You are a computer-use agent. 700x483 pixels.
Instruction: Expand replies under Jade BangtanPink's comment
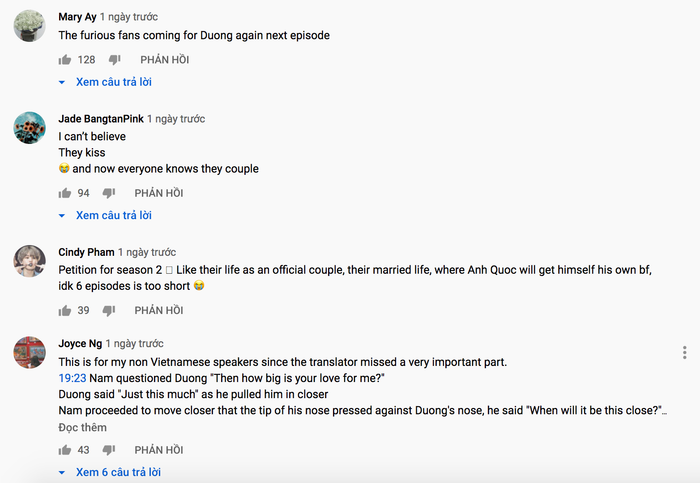pos(105,215)
